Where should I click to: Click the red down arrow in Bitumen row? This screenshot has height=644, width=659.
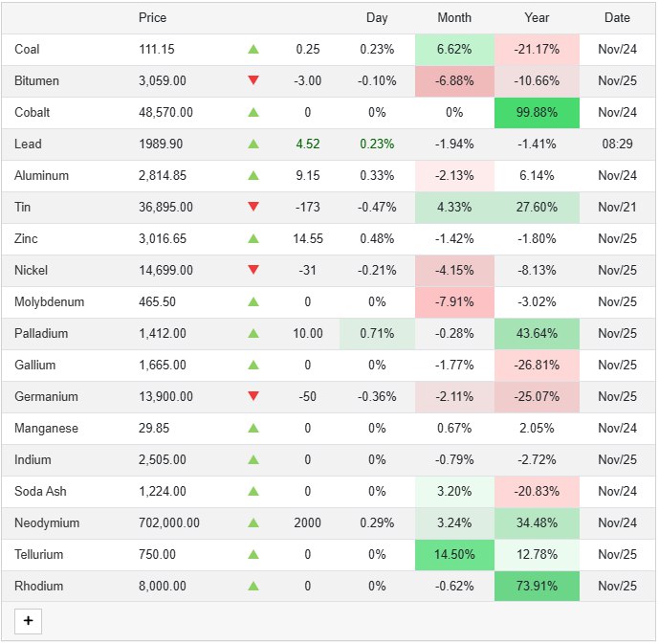[x=253, y=80]
